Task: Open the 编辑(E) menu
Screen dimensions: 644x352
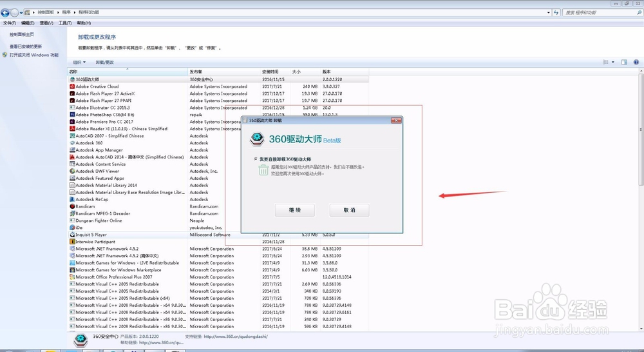Action: [x=28, y=23]
